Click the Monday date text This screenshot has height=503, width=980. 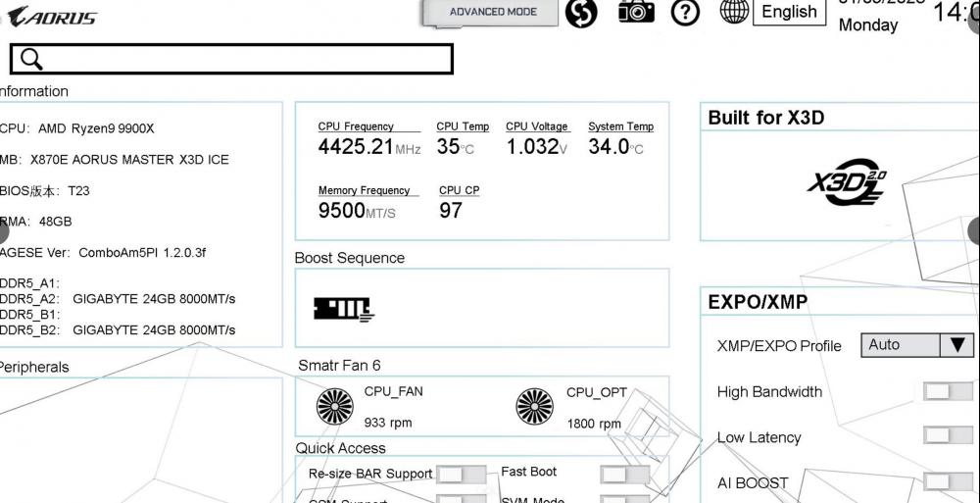[x=868, y=25]
